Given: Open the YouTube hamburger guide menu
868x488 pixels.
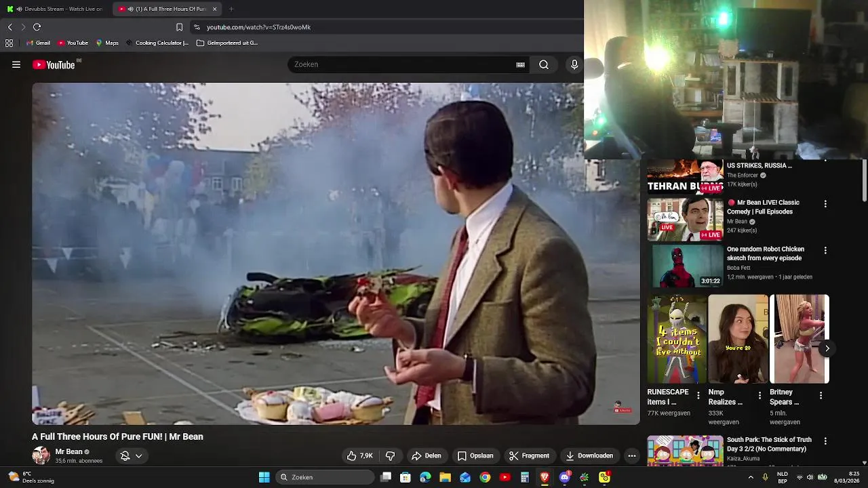Looking at the screenshot, I should coord(16,64).
